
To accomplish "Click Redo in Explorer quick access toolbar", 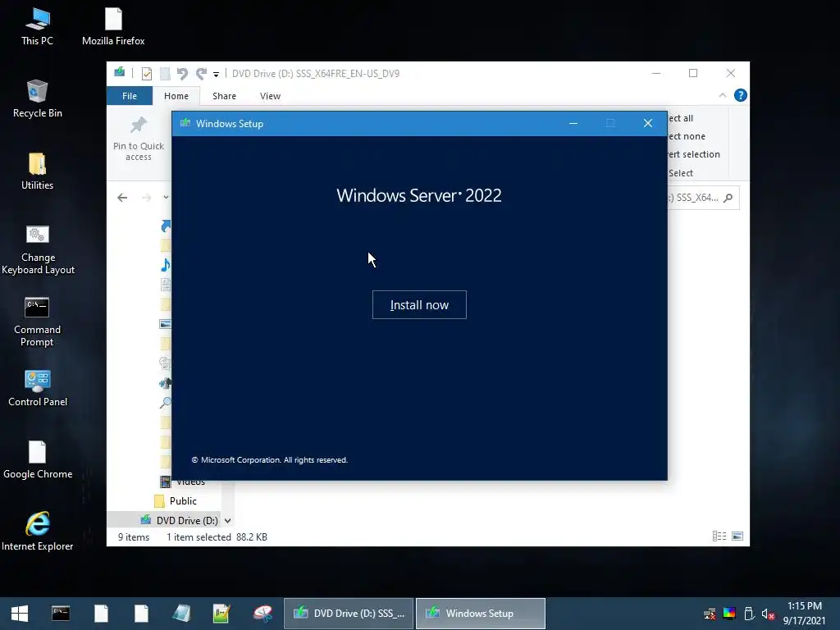I will tap(201, 73).
